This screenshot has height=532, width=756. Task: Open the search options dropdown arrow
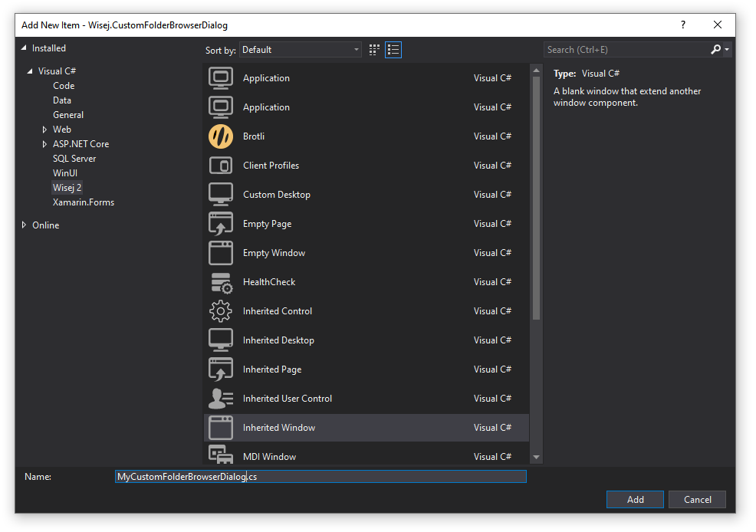pos(727,50)
